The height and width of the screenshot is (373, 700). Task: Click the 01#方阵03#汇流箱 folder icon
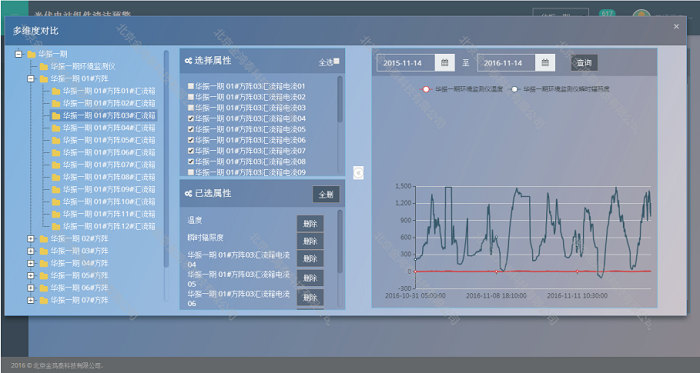click(56, 116)
